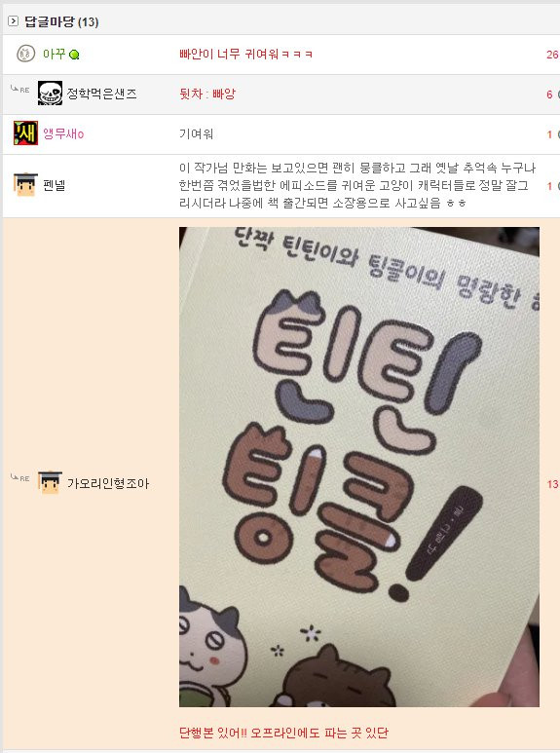Open 아꾸 user profile avatar icon
Image resolution: width=560 pixels, height=753 pixels.
click(x=25, y=54)
